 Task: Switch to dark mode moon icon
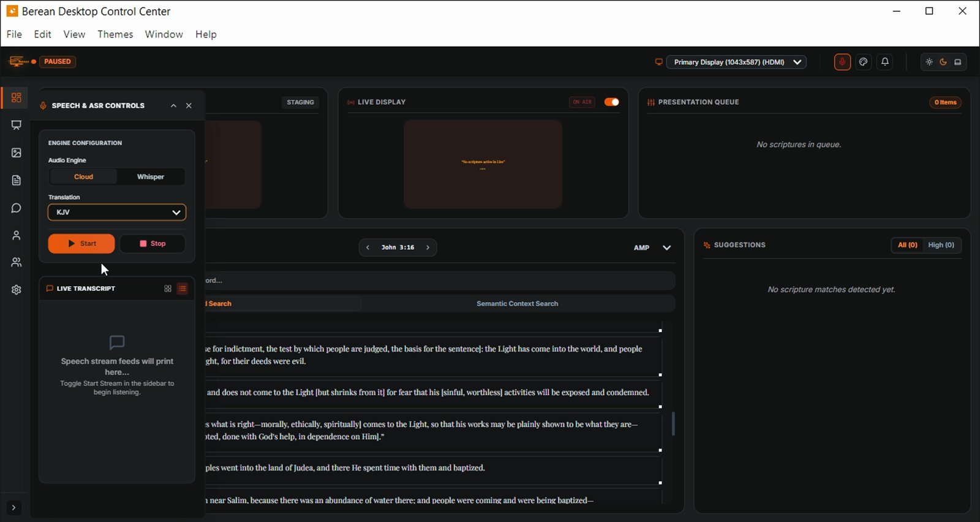(943, 62)
